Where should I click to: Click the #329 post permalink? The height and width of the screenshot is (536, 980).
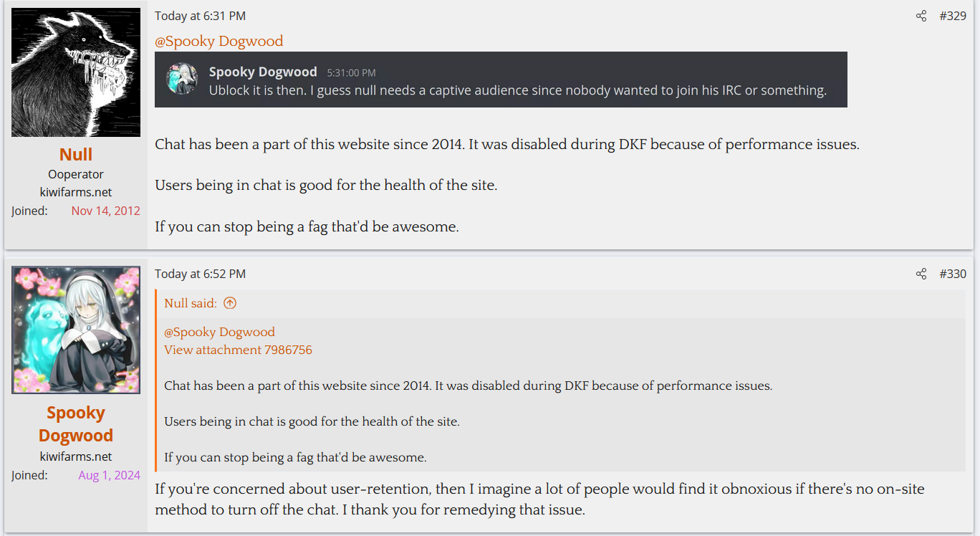tap(953, 16)
